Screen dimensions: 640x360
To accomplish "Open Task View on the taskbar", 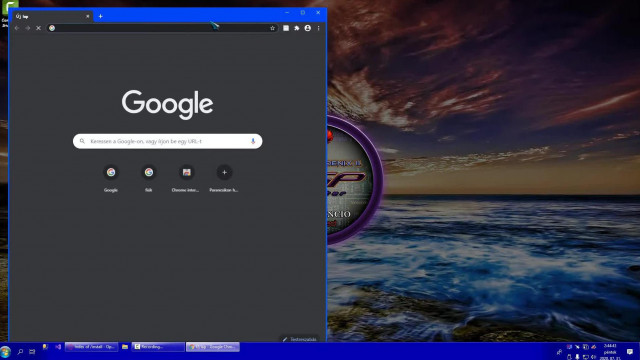I will [x=32, y=351].
